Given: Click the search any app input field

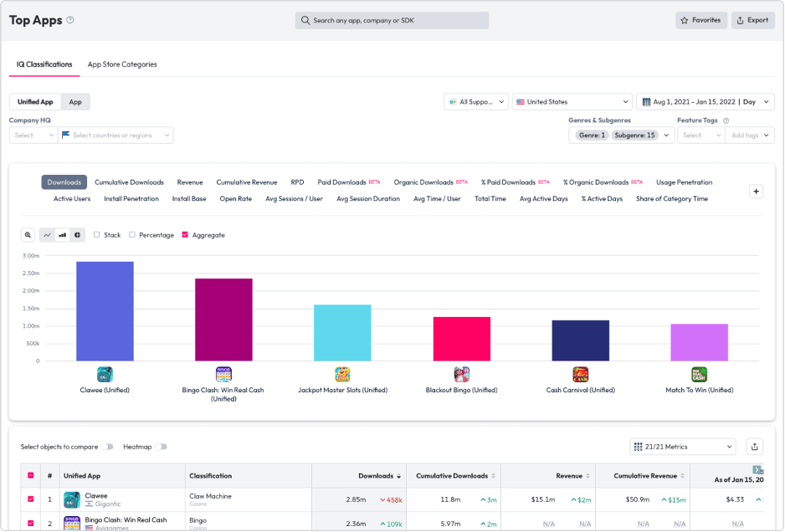Looking at the screenshot, I should pos(392,21).
